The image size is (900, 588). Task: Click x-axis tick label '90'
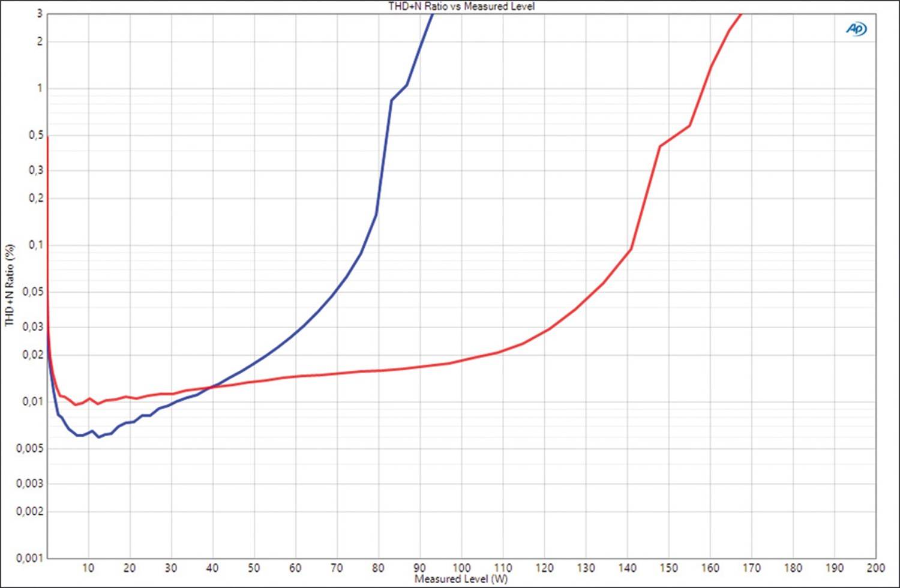[419, 568]
